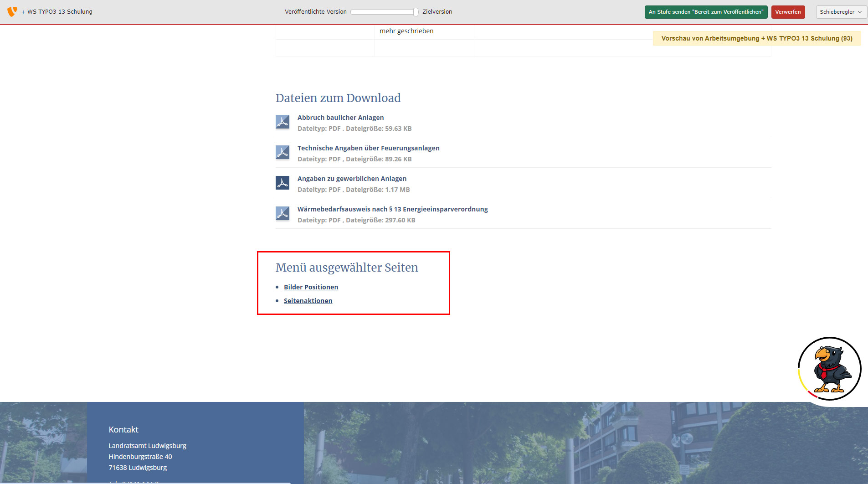Click the TYPO3 logo icon

tap(12, 11)
